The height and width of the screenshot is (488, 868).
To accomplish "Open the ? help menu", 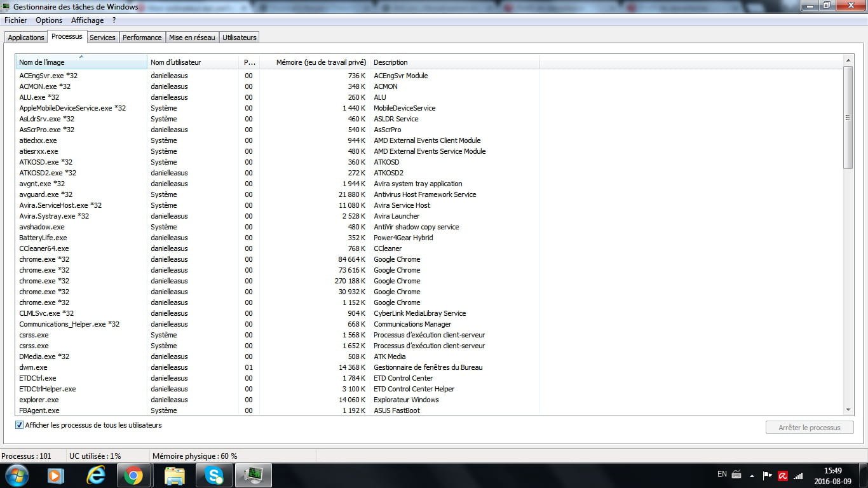I will [x=114, y=20].
